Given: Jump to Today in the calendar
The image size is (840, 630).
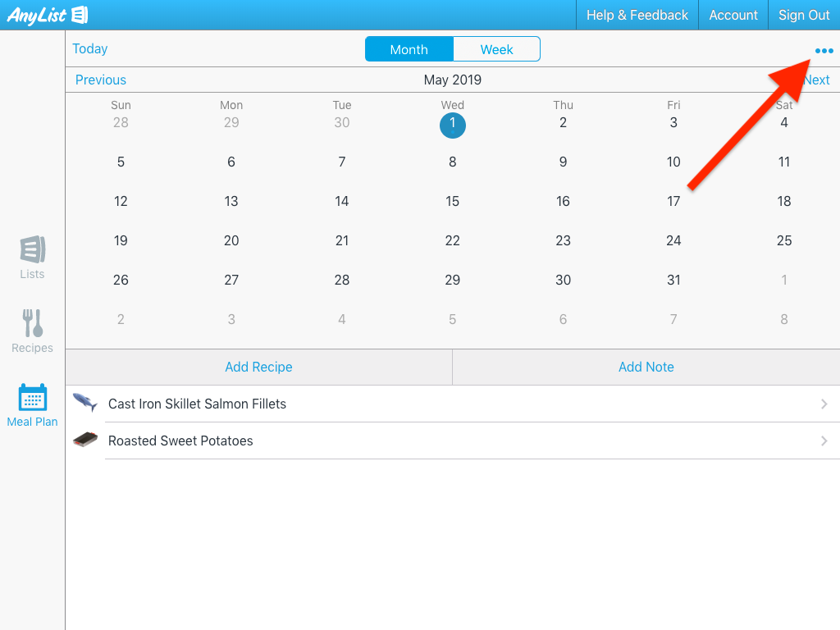Looking at the screenshot, I should click(x=90, y=49).
